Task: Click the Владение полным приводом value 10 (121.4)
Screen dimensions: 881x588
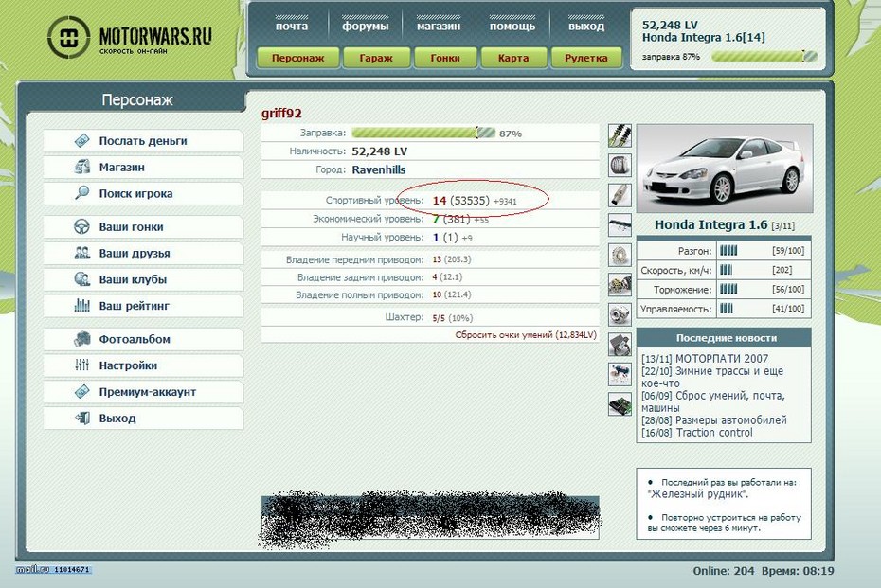Action: 452,294
